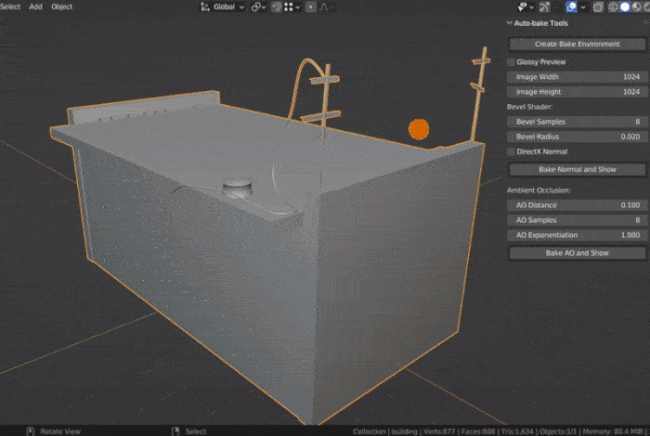
Task: Toggle the viewport overlays icon
Action: pos(572,7)
